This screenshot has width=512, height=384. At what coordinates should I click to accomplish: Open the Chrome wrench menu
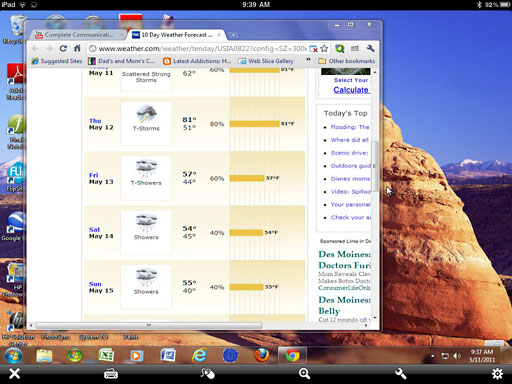tap(370, 49)
